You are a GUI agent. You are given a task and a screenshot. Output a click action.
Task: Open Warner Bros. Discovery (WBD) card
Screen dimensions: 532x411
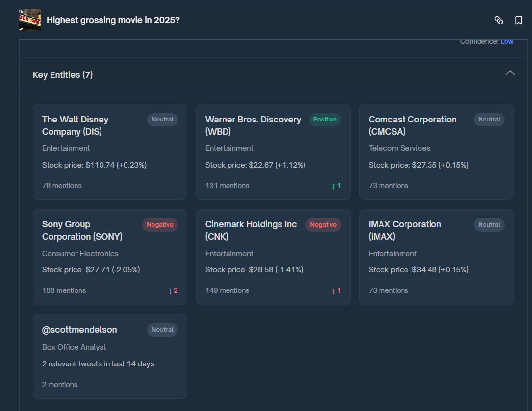tap(273, 151)
